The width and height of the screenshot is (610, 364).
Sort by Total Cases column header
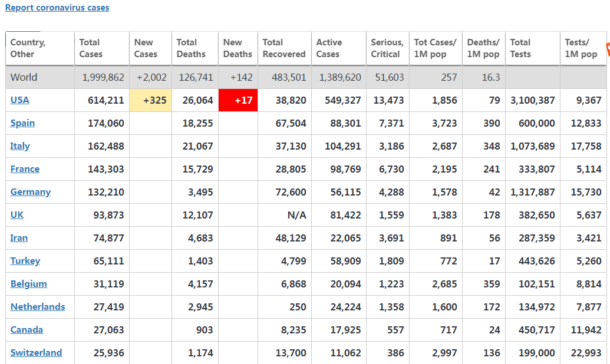pos(102,48)
